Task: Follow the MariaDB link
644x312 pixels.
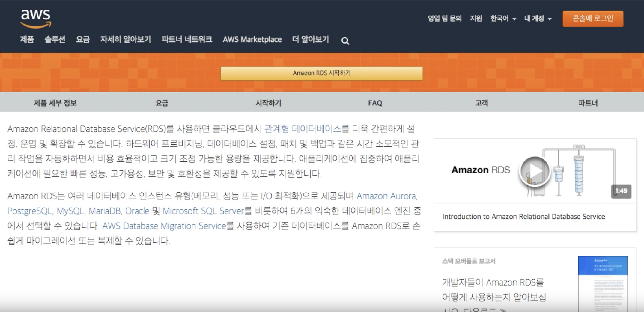Action: [105, 211]
